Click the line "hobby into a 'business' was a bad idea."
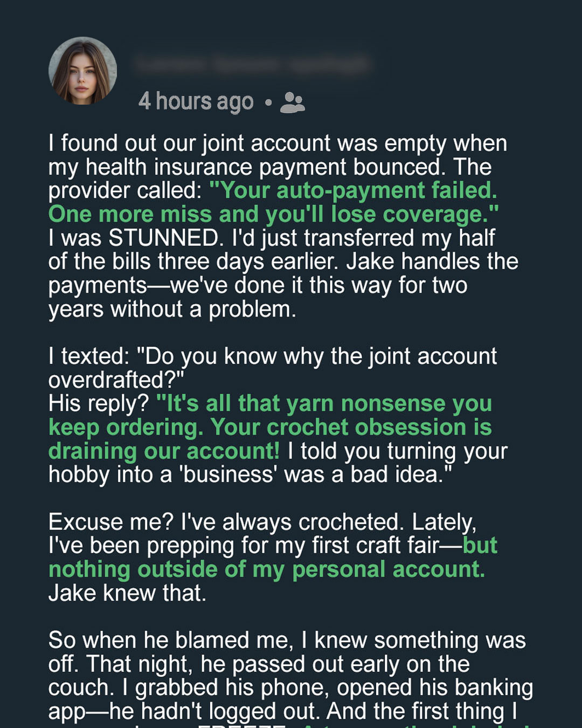The image size is (582, 728). (250, 475)
